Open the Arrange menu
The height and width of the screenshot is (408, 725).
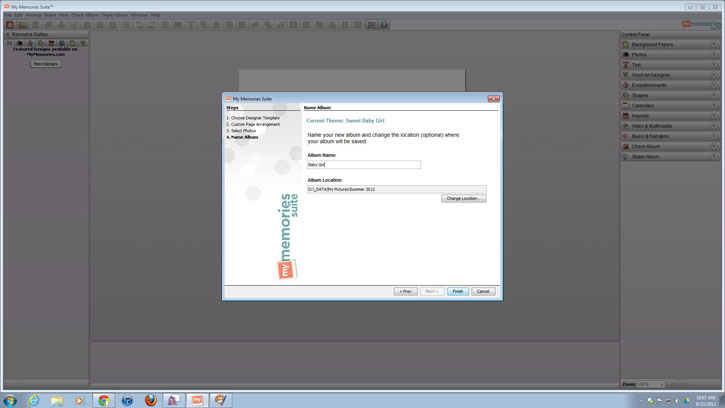point(33,15)
